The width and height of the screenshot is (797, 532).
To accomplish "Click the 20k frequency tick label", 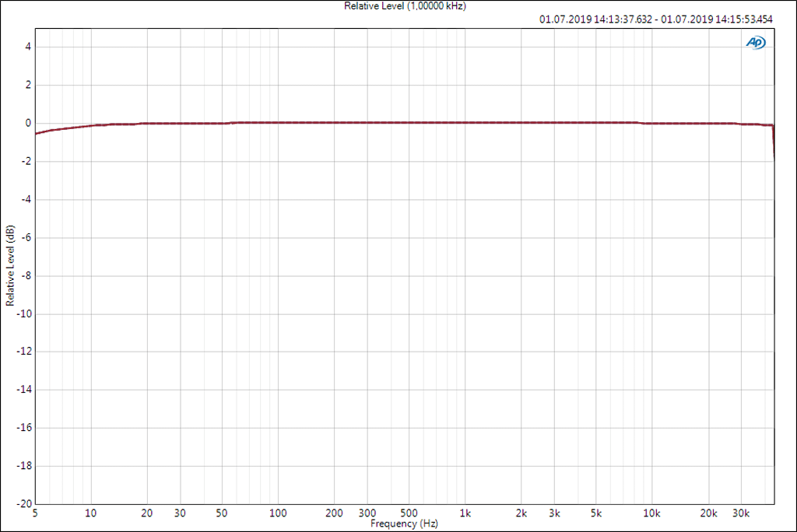I will (708, 513).
